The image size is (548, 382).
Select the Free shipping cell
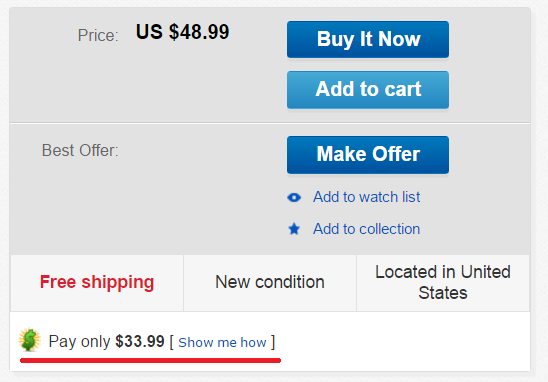pyautogui.click(x=97, y=283)
